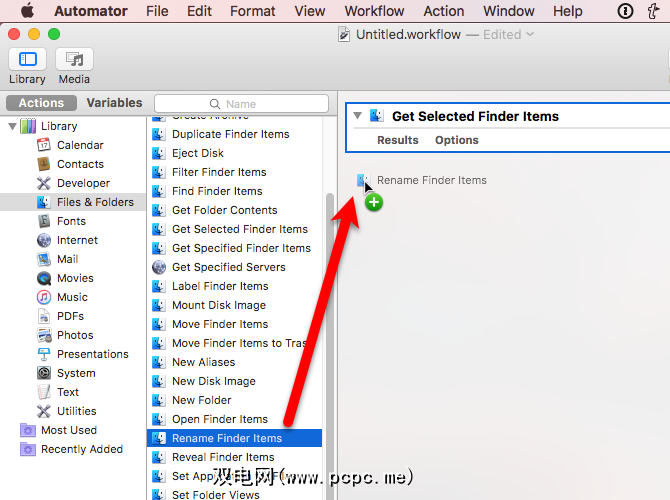Select the Mount Disk Image action

click(235, 305)
